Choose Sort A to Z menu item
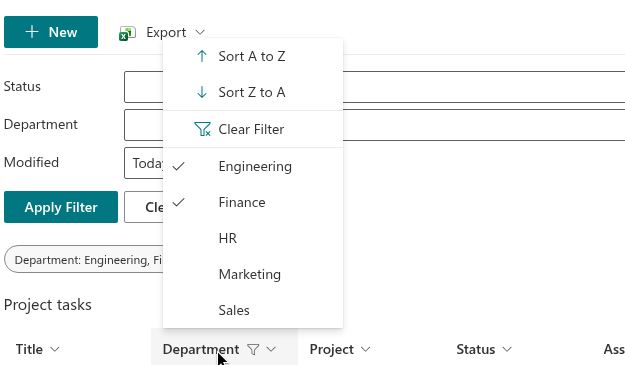This screenshot has width=625, height=365. [x=253, y=56]
